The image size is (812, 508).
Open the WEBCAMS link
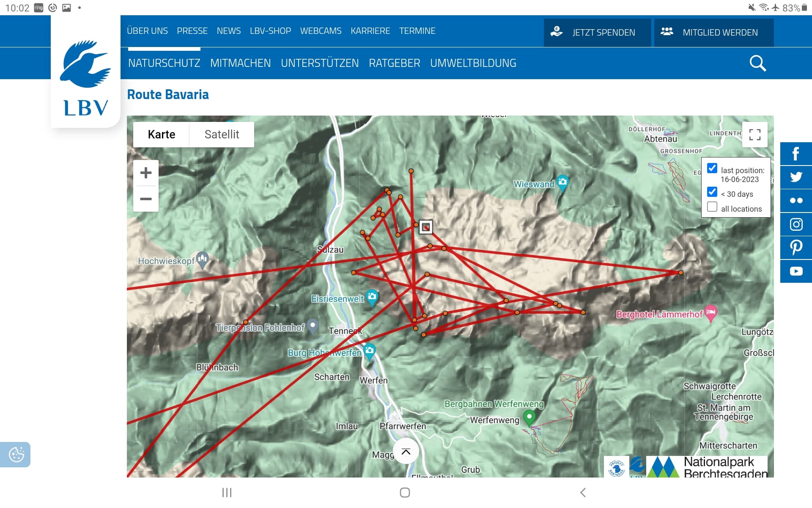(321, 31)
